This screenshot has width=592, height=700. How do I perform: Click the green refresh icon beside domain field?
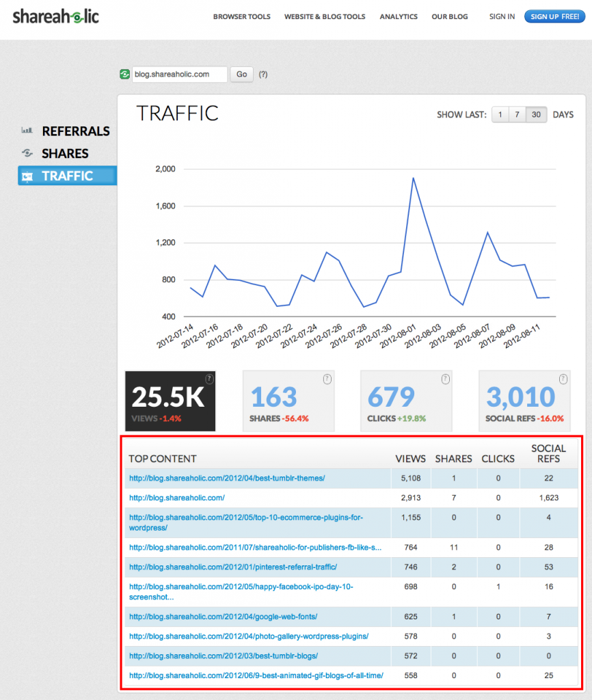click(124, 74)
